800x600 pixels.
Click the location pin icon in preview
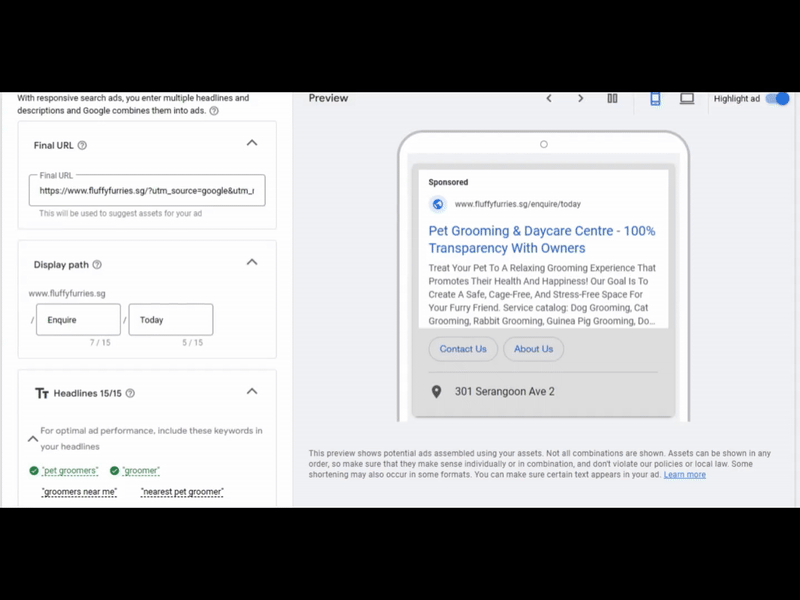click(x=436, y=392)
